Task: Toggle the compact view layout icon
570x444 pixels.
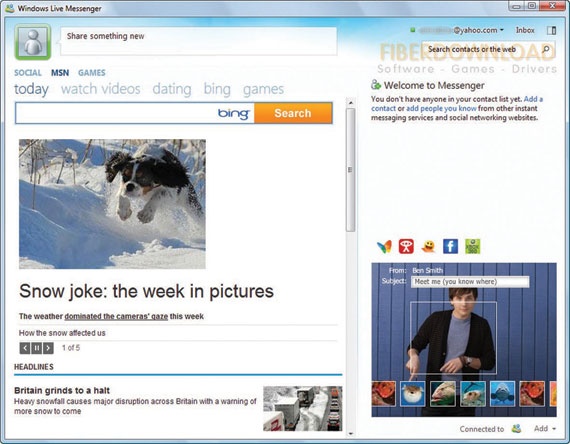Action: [x=551, y=30]
